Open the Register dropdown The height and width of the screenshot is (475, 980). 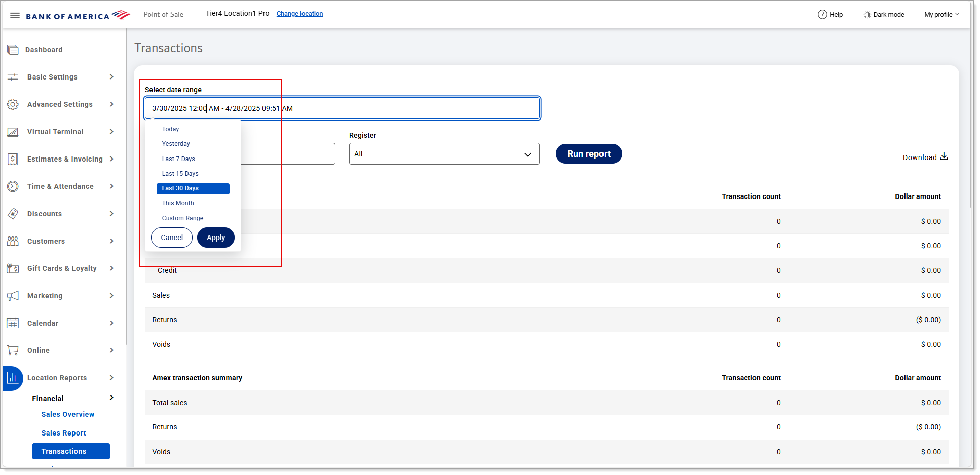[444, 154]
